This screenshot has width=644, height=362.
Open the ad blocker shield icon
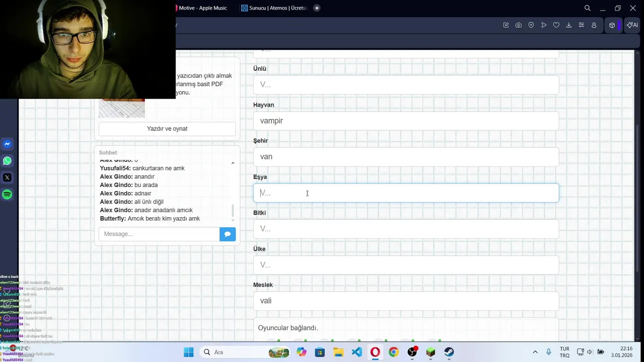pos(531,25)
